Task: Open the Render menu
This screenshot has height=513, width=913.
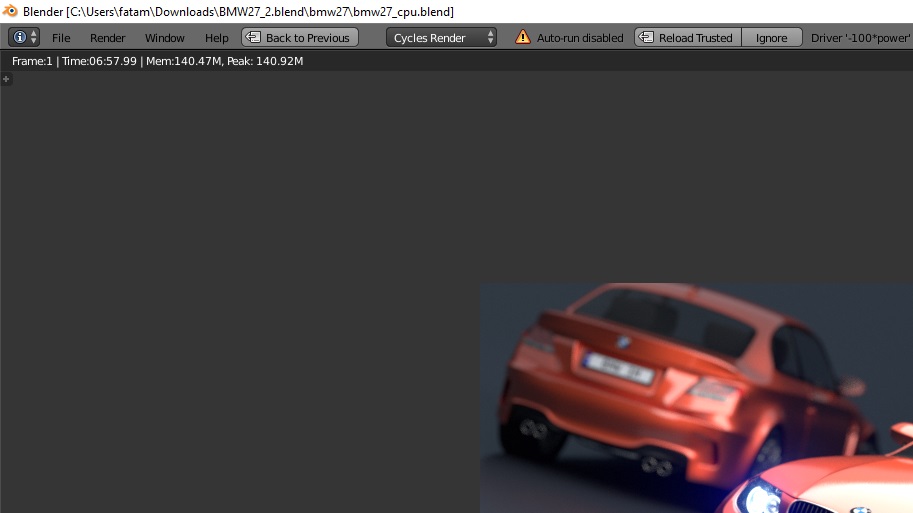Action: (x=107, y=38)
